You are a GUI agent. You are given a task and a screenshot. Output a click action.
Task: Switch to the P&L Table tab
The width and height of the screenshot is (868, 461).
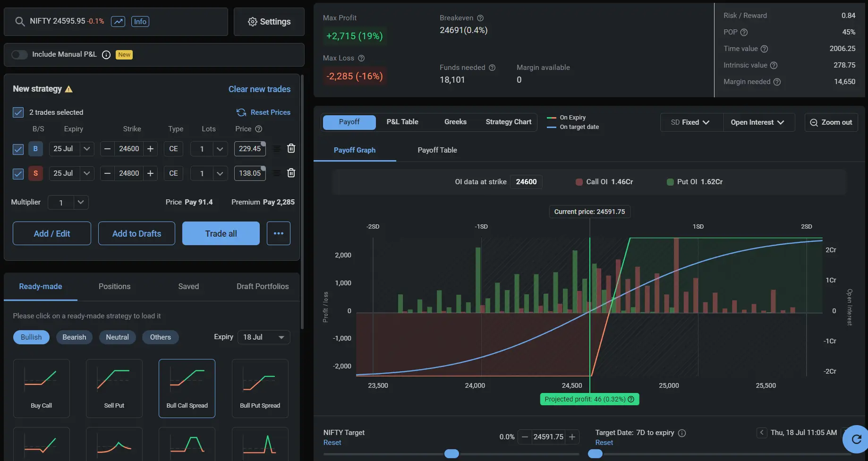point(402,122)
